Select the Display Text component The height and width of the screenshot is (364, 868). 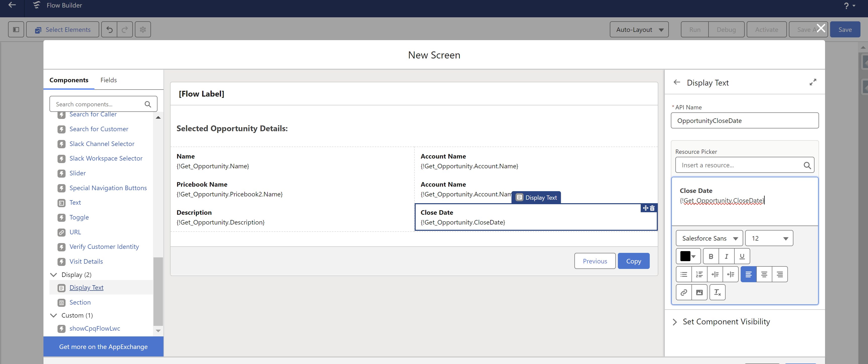click(x=86, y=288)
